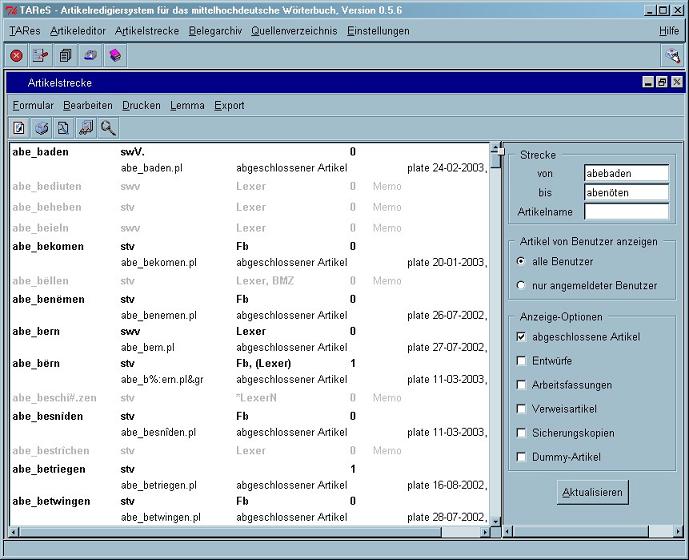Screen dimensions: 689x560
Task: Click the down arrow of list vertical scrollbar
Action: click(496, 521)
